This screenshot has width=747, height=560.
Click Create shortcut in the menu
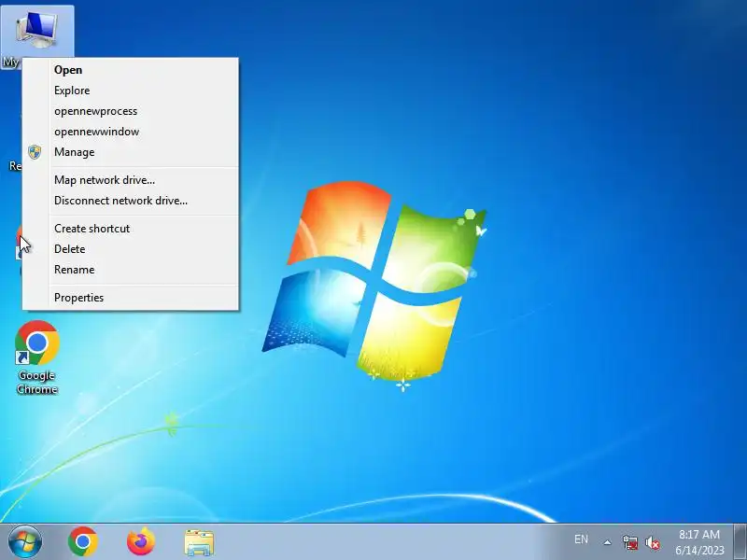point(131,229)
